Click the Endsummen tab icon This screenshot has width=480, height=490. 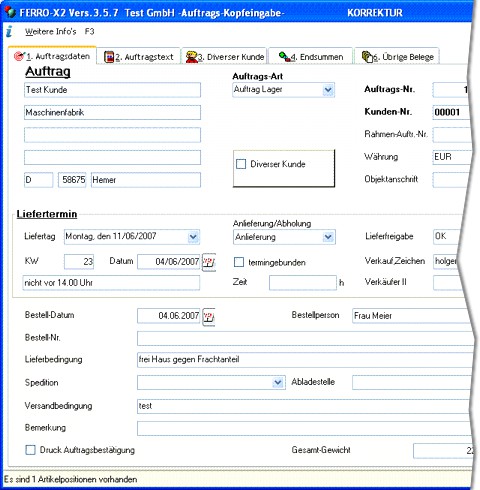(284, 57)
